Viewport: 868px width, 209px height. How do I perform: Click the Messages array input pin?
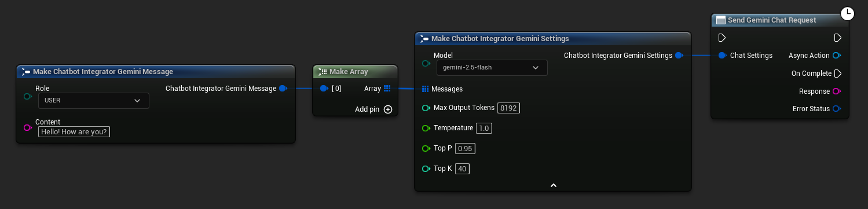click(425, 89)
